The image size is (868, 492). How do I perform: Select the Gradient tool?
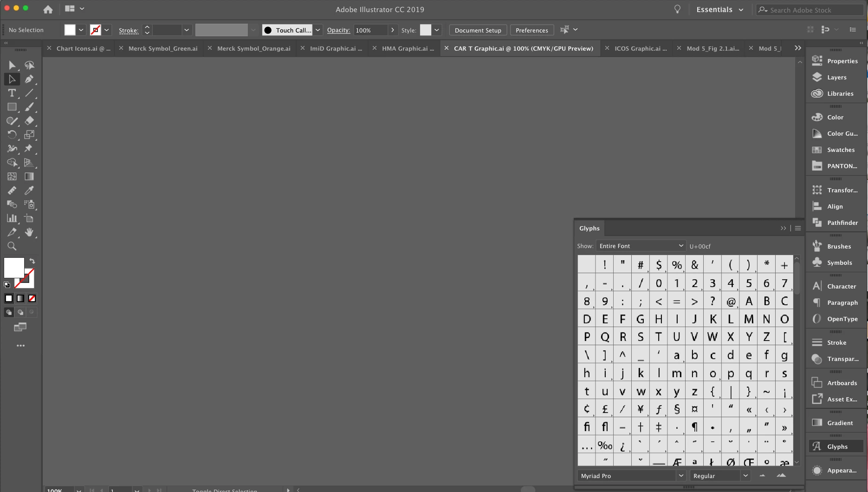click(x=29, y=177)
